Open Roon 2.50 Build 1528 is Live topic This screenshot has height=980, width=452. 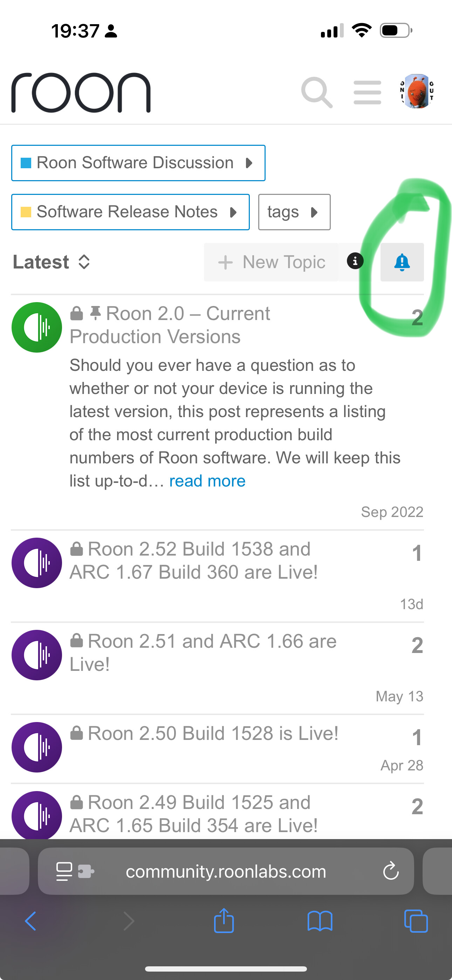[213, 733]
